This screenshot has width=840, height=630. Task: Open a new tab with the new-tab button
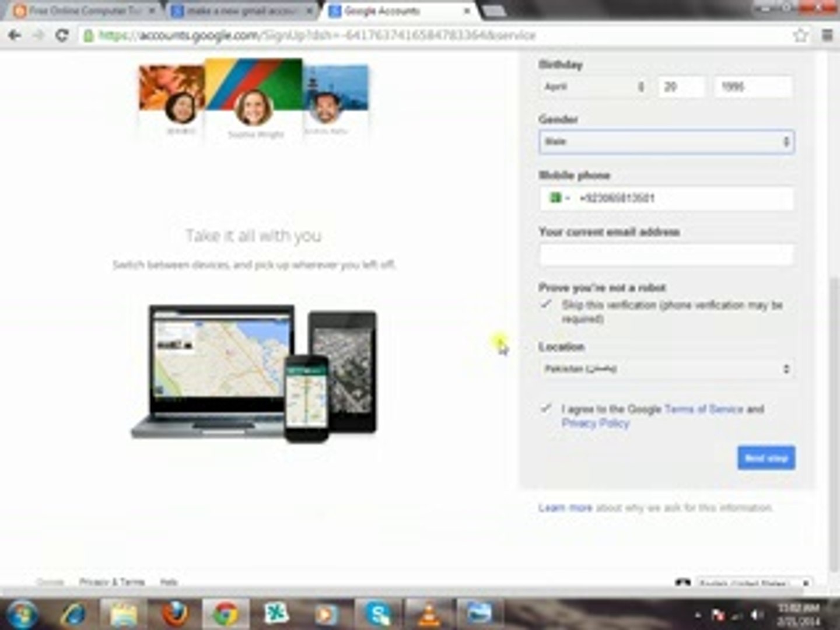coord(494,11)
